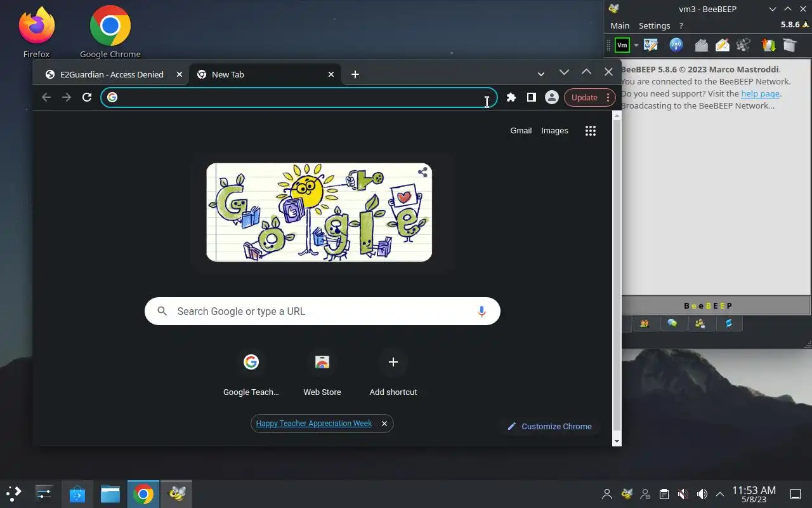Open the Google Teach... shortcut

click(251, 375)
